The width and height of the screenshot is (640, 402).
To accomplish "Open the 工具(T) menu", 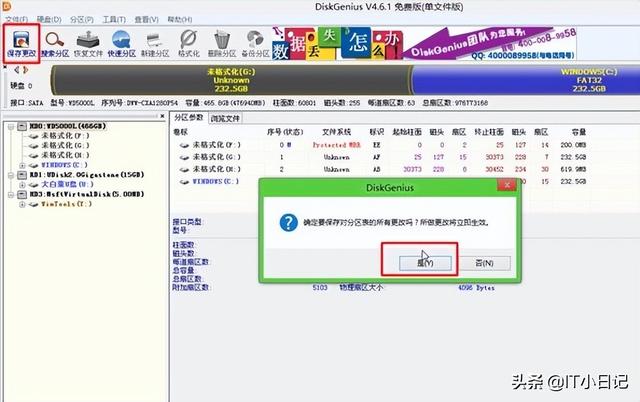I will 114,19.
